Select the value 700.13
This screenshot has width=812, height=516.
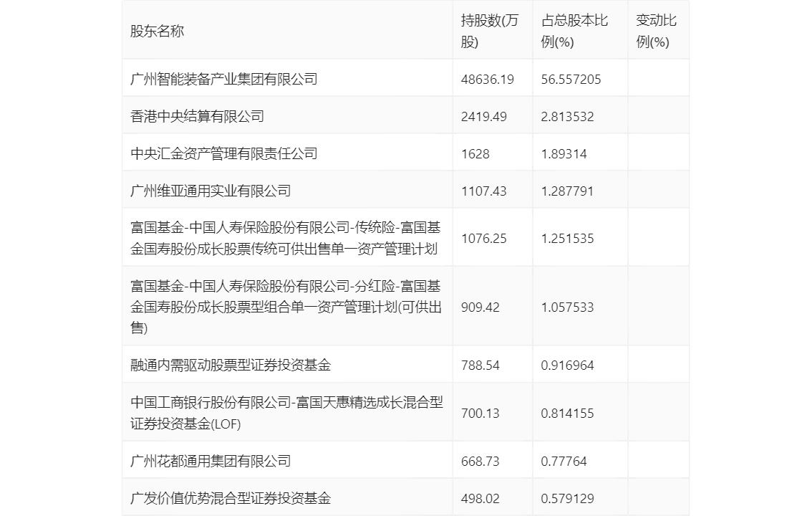480,414
